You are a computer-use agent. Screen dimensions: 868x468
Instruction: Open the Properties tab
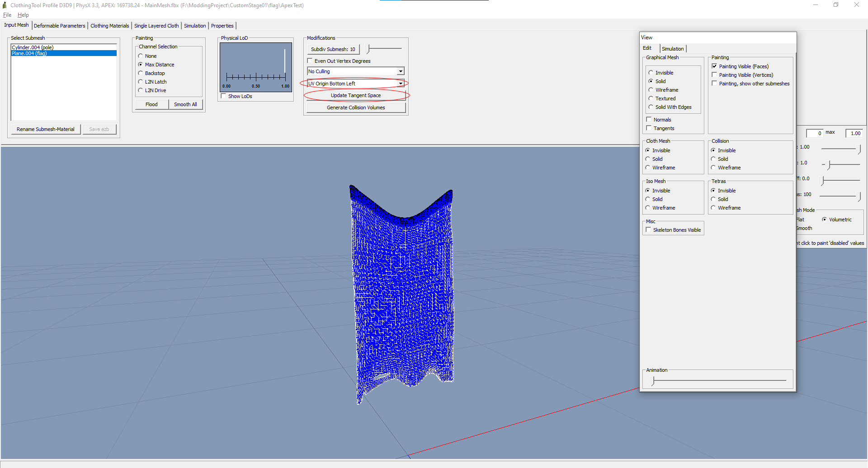pos(222,26)
